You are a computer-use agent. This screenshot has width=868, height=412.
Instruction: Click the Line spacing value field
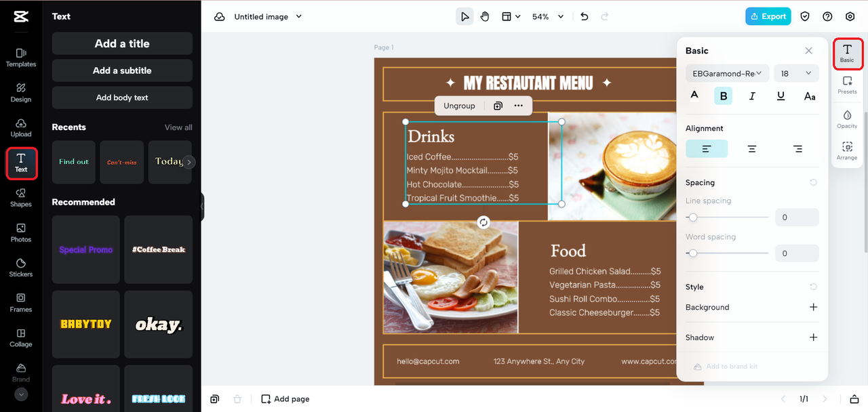pyautogui.click(x=797, y=218)
